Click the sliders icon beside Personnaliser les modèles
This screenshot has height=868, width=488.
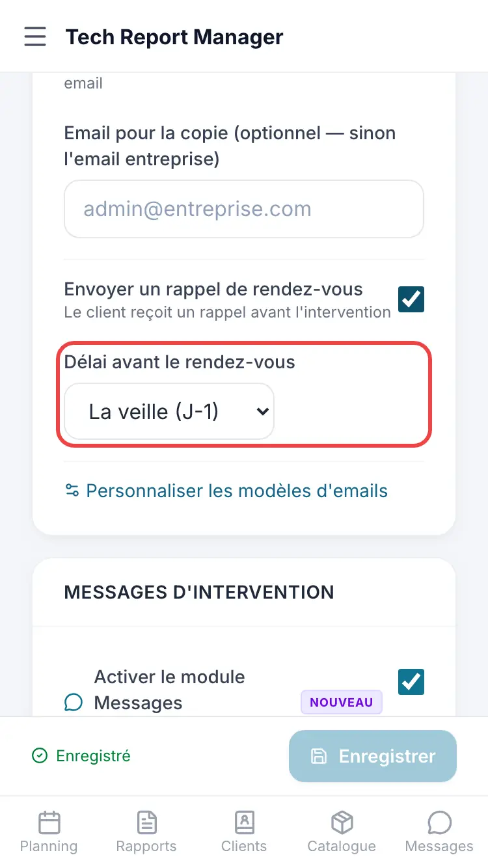(x=72, y=490)
